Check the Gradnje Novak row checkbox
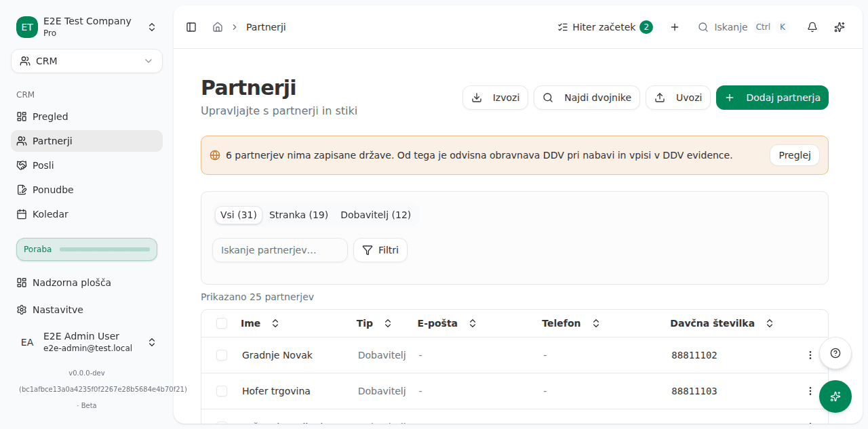Screen dimensions: 868x429 (x=222, y=355)
